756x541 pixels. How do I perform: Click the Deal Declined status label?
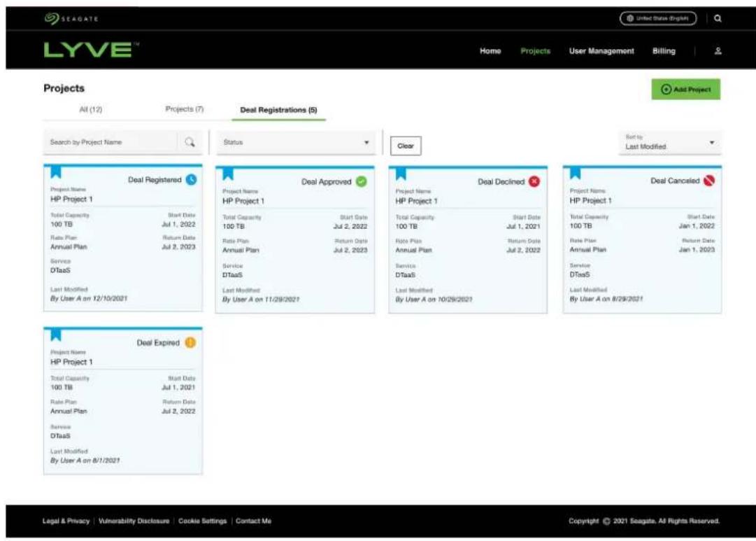501,182
